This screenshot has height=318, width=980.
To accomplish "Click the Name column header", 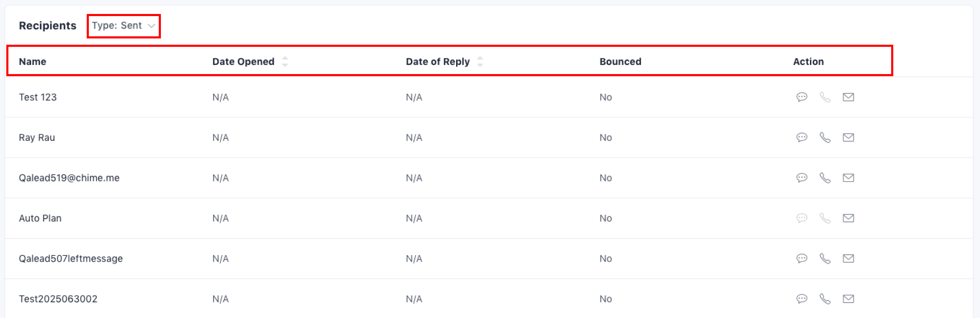I will [x=32, y=62].
